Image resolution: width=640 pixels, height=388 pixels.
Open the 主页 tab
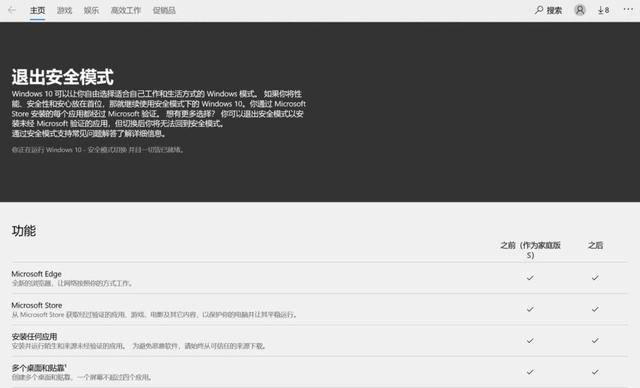click(x=37, y=10)
